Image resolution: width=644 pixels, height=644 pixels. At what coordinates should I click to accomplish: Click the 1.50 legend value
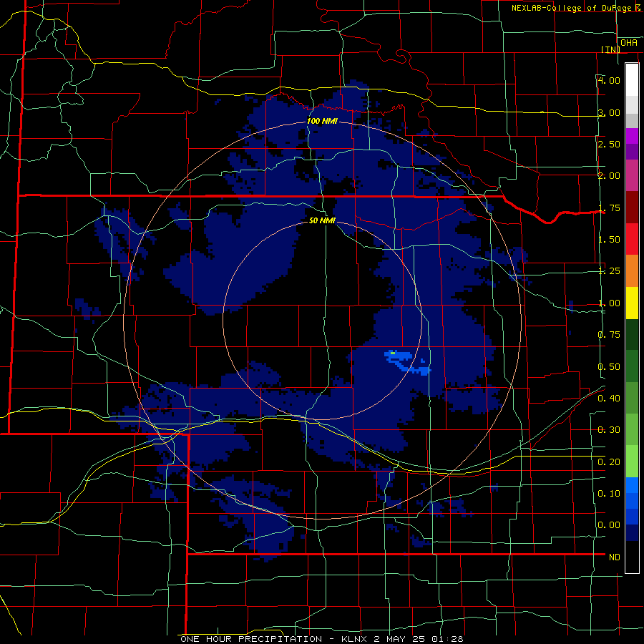pos(609,240)
